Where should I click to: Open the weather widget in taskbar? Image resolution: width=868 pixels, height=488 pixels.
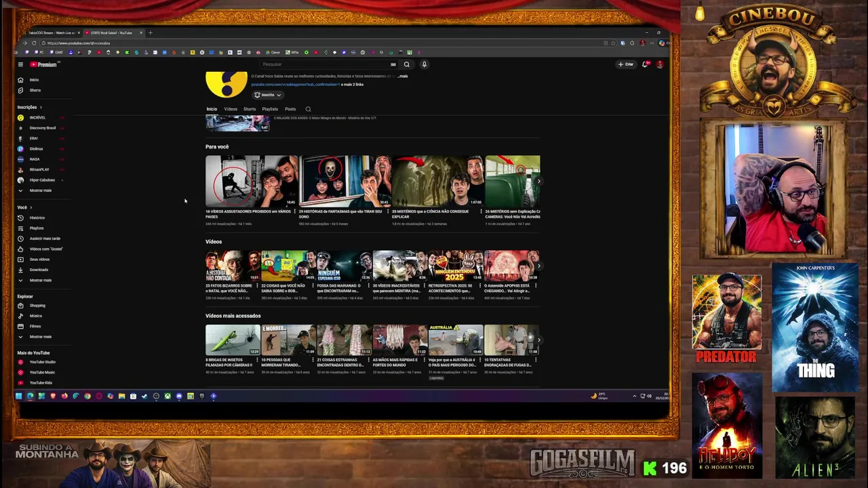pos(599,396)
